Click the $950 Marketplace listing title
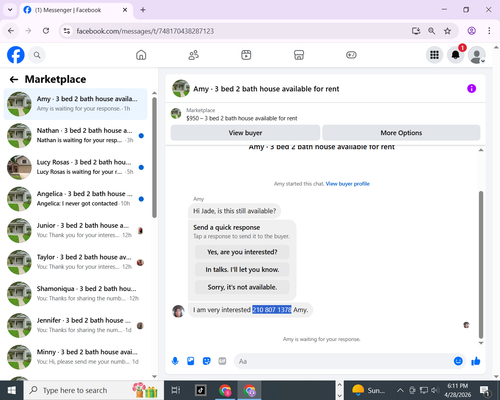 coord(242,118)
